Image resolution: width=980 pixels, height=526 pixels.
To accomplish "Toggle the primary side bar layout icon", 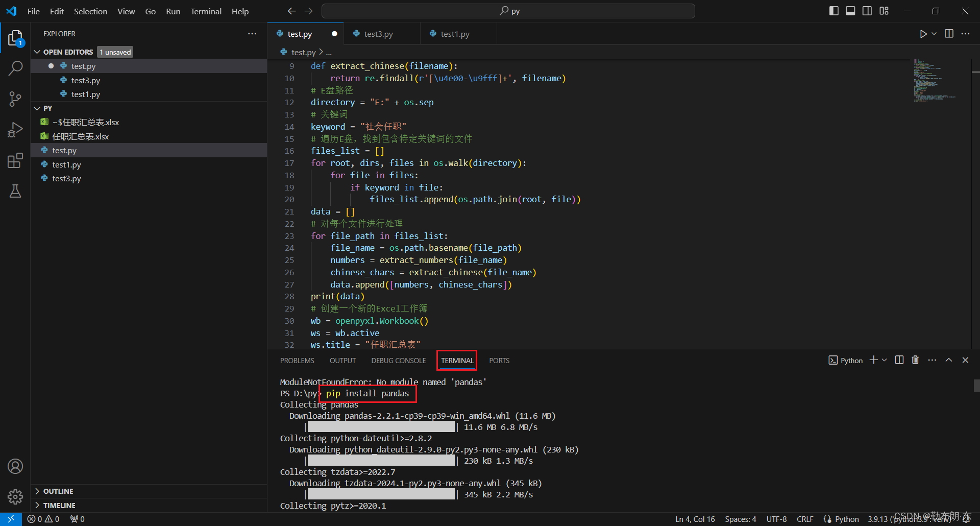I will click(x=834, y=11).
